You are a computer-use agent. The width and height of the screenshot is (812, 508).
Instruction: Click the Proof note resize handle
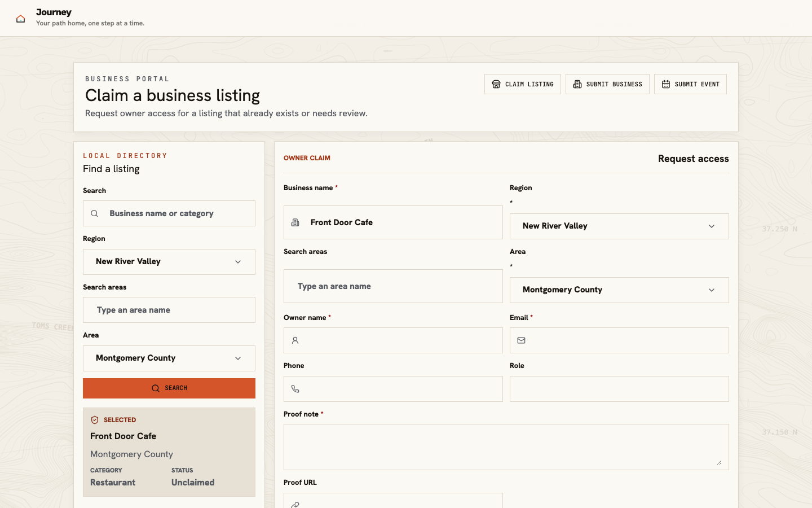tap(719, 462)
